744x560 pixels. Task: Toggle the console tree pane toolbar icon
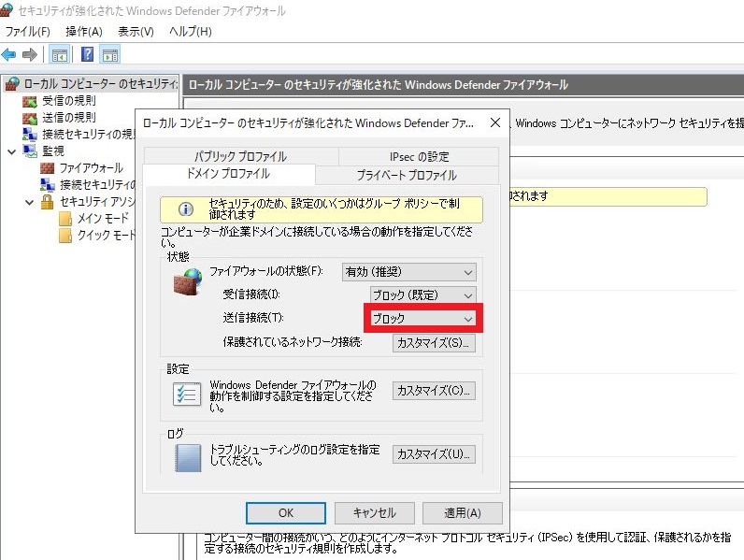[x=60, y=54]
